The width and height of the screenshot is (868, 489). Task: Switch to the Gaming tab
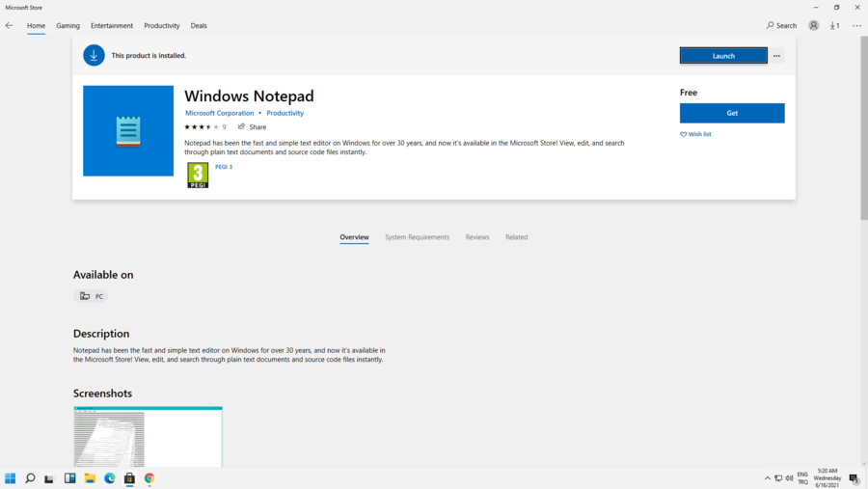[x=68, y=25]
